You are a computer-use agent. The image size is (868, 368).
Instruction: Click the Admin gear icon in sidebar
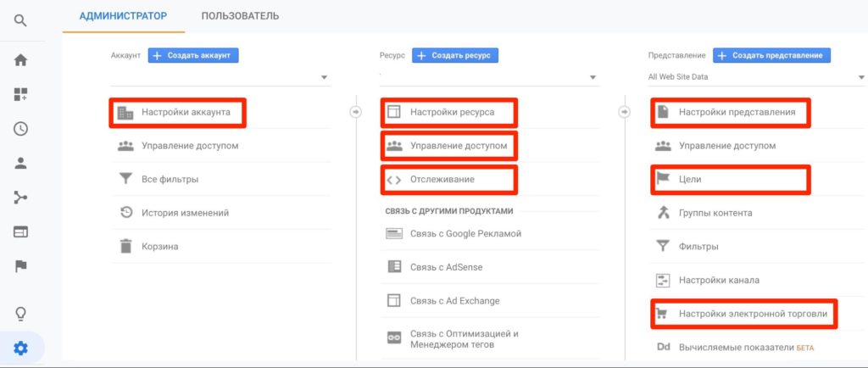(21, 348)
